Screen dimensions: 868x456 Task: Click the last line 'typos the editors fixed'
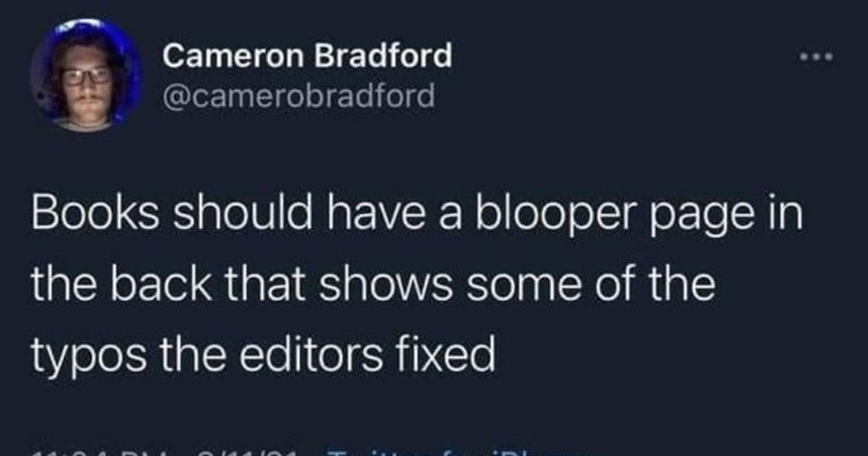pyautogui.click(x=263, y=354)
